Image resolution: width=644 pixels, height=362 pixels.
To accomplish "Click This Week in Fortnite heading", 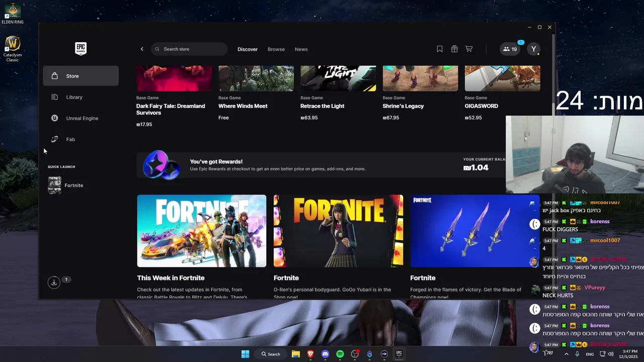I will point(171,278).
